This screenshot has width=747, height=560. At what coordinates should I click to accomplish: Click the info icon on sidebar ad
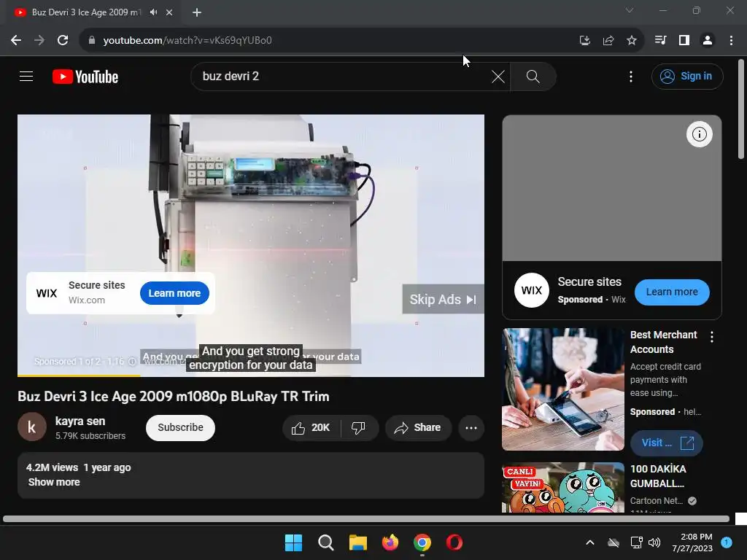[699, 134]
